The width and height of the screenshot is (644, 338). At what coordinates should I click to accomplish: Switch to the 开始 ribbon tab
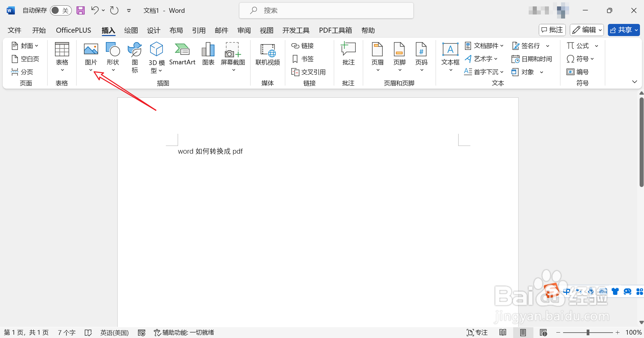(x=39, y=30)
